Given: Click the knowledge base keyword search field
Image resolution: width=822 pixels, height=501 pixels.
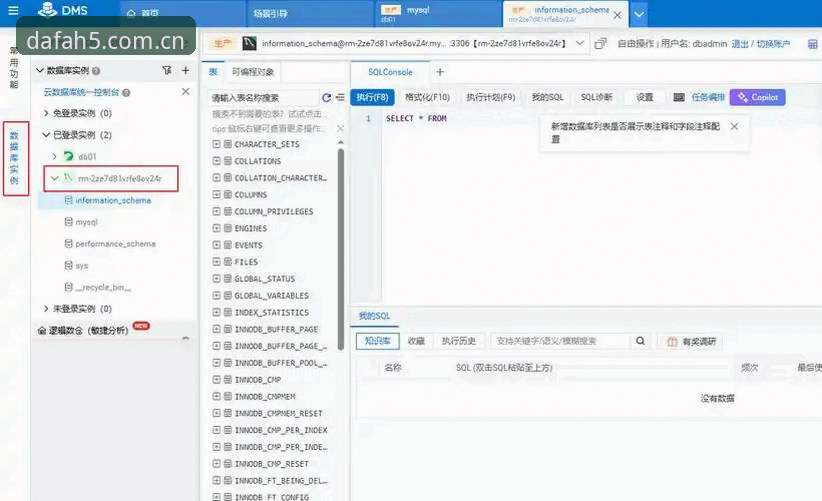Looking at the screenshot, I should point(560,341).
